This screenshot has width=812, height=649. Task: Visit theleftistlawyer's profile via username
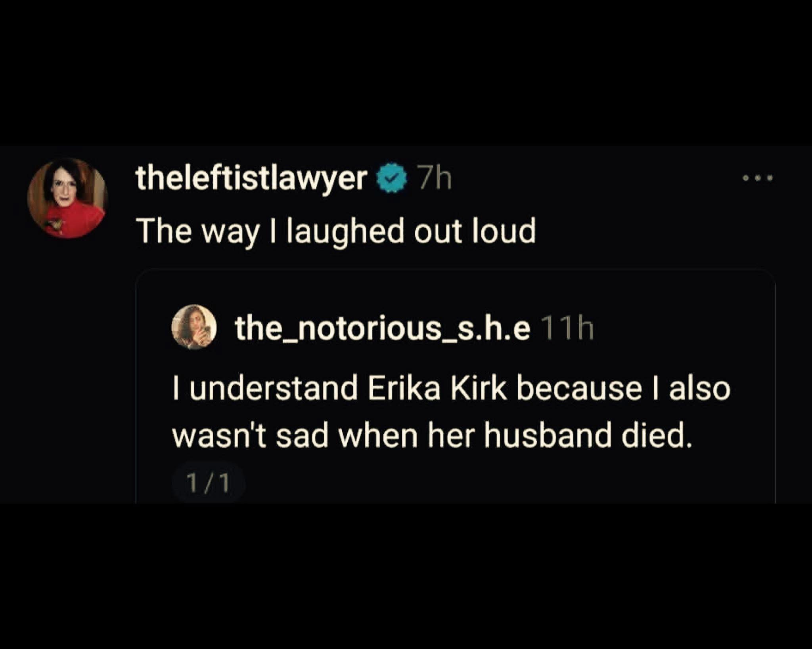click(251, 179)
